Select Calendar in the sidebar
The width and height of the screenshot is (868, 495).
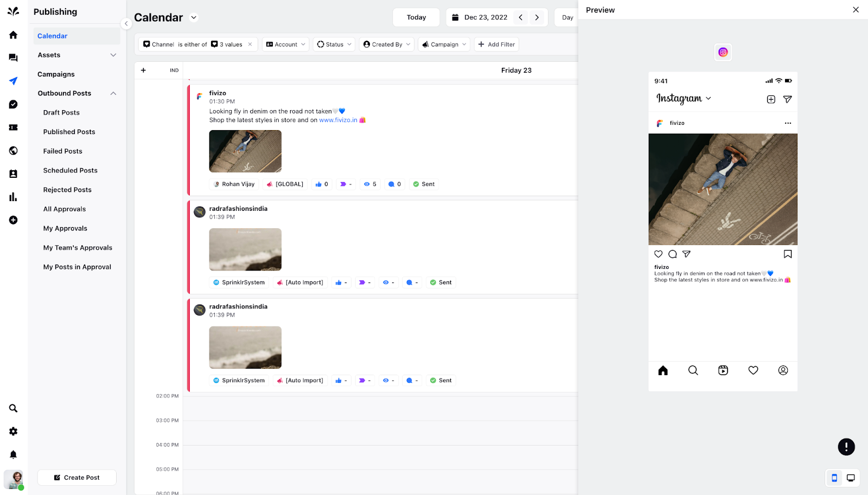click(x=77, y=36)
